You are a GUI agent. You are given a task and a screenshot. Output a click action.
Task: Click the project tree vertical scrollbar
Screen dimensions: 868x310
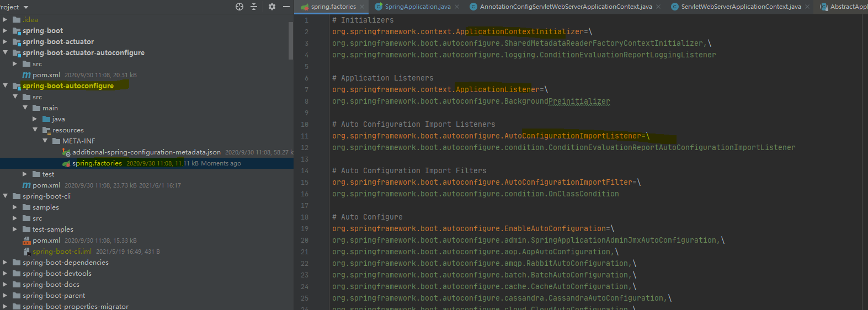click(291, 41)
